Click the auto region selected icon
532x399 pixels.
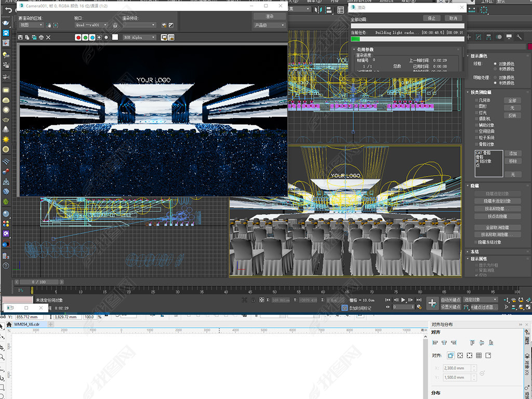tap(56, 25)
